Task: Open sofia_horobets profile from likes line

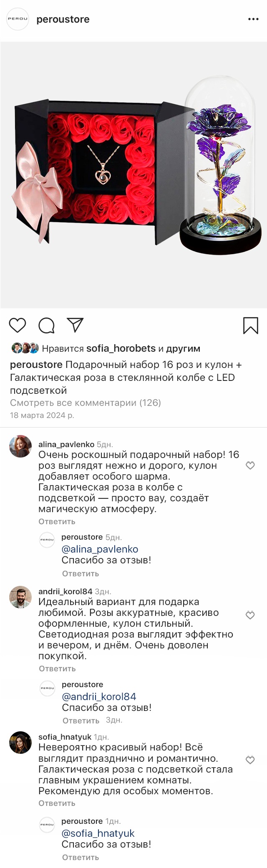Action: (121, 348)
